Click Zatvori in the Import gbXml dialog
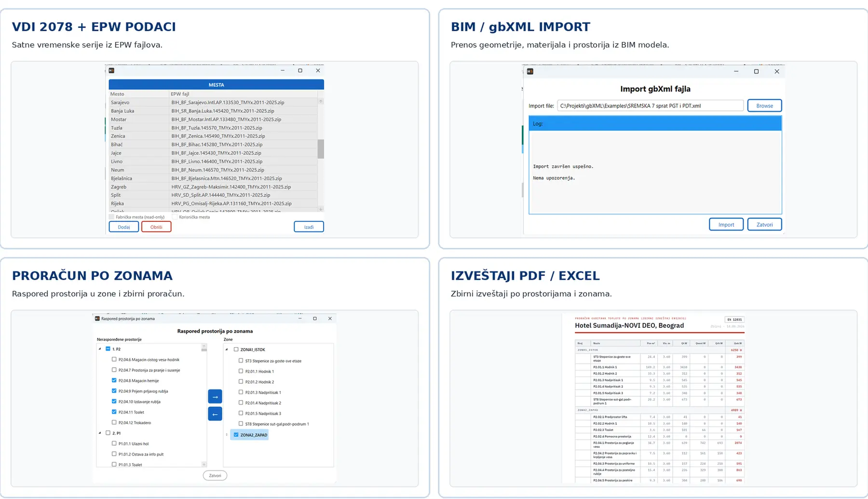Viewport: 868px width, 499px height. pos(764,224)
